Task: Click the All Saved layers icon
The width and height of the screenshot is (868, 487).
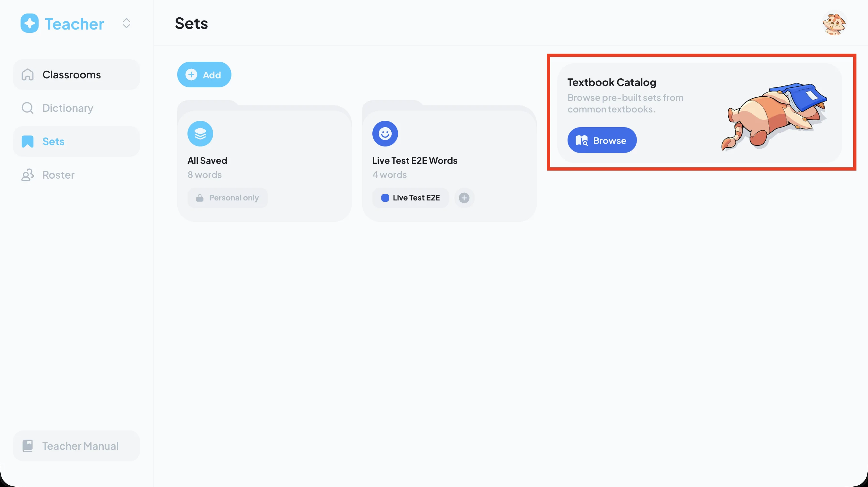Action: [x=200, y=134]
